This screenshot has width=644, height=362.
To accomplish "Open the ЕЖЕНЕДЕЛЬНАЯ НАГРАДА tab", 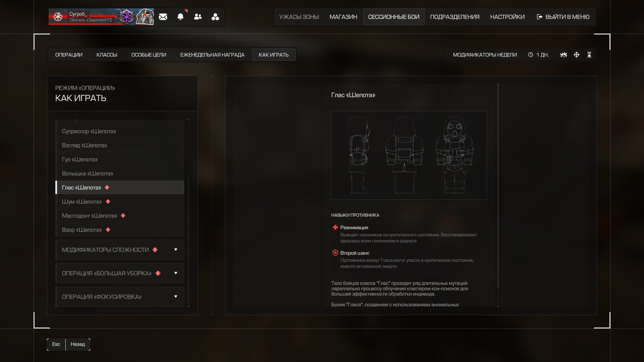I will (x=212, y=55).
